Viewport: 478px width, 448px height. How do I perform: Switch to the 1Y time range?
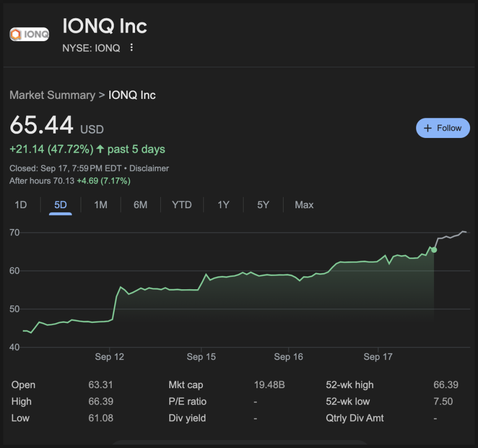point(223,205)
